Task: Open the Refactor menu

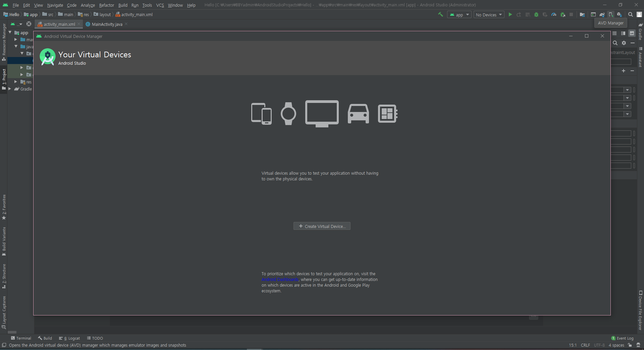Action: click(x=107, y=5)
